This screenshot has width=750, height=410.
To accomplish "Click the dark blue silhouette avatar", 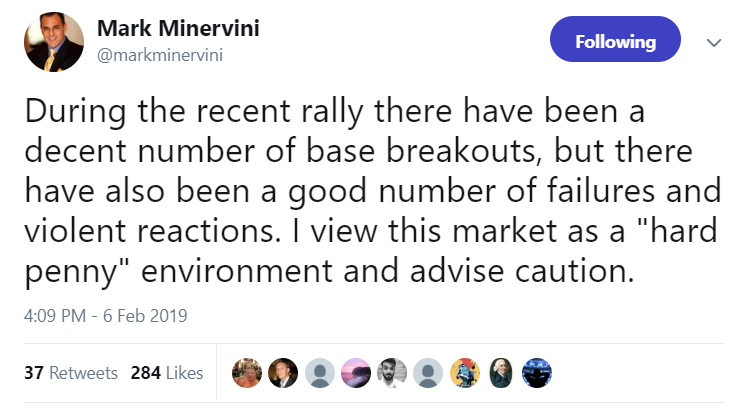I will click(538, 373).
